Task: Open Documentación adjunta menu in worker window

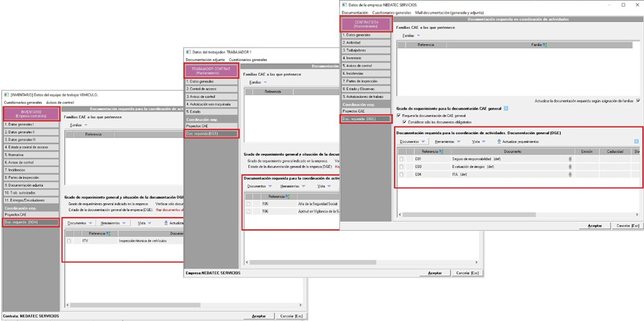Action: point(205,60)
